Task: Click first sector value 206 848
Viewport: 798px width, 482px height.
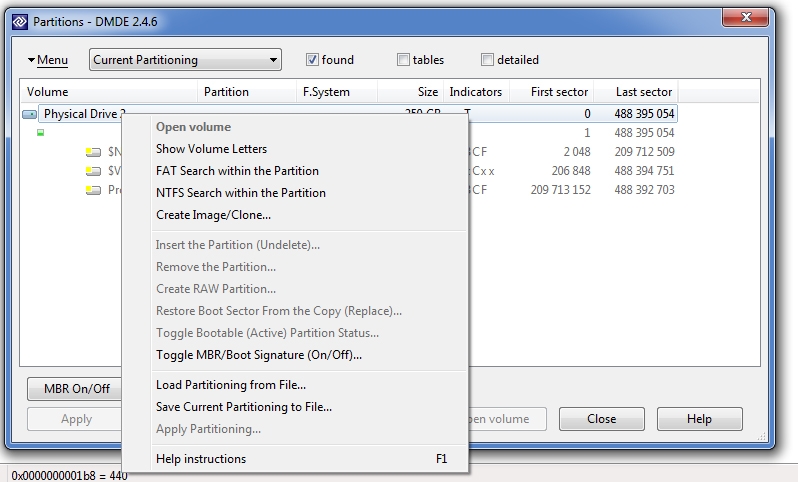Action: point(571,171)
